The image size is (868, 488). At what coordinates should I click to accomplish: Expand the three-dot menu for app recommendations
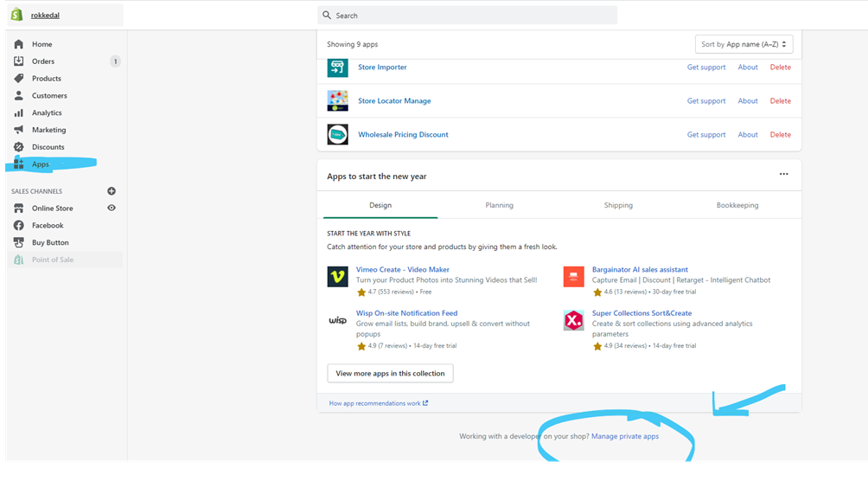[783, 175]
